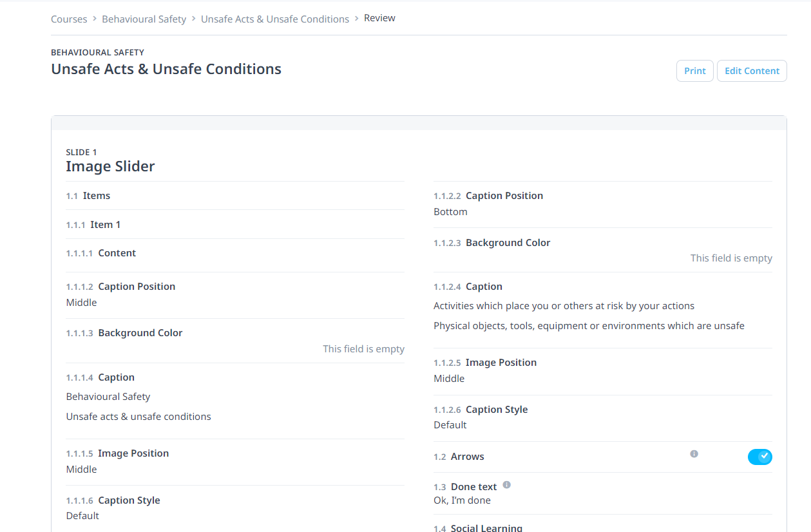Click the Print button
This screenshot has height=532, width=811.
click(694, 71)
